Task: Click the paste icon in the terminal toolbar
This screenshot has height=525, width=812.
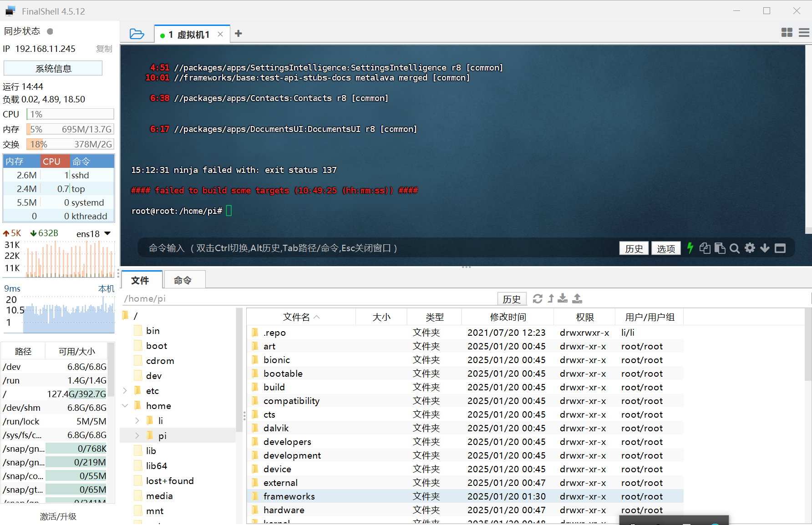Action: tap(720, 248)
